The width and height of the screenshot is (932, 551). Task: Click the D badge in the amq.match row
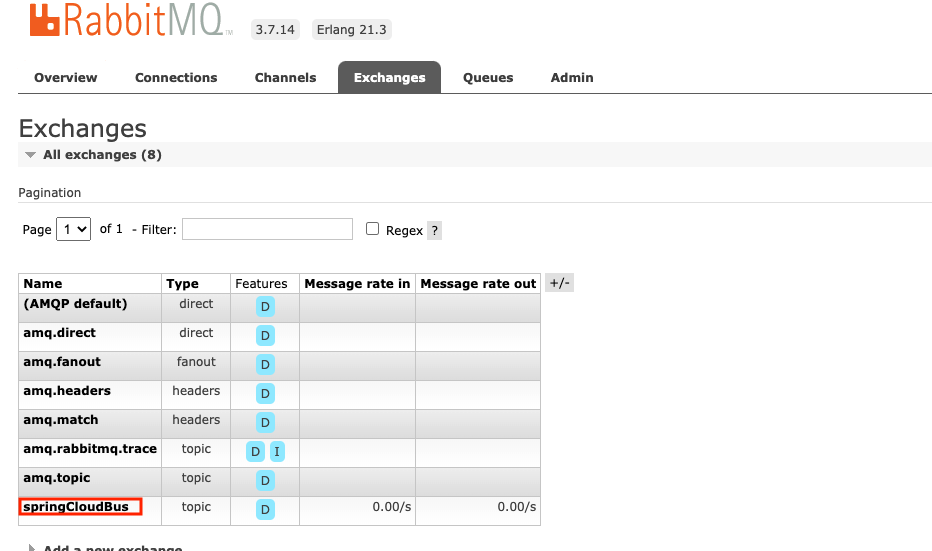pyautogui.click(x=265, y=423)
